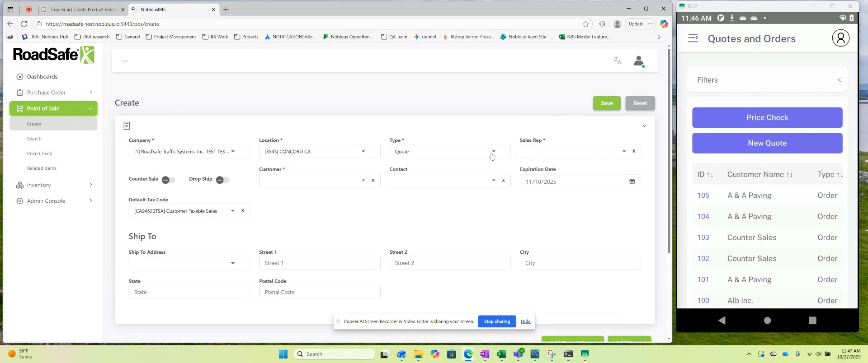This screenshot has height=363, width=868.
Task: Select Search under Point of Sale
Action: [x=34, y=139]
